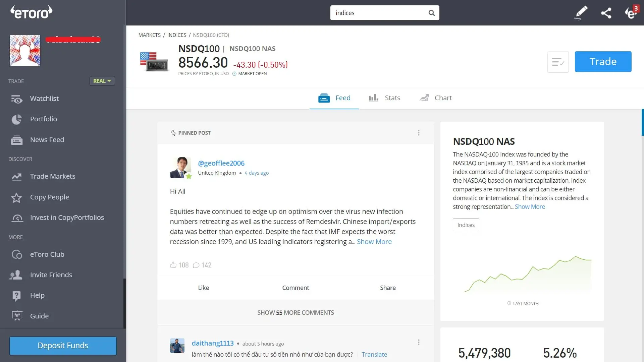Expand NSDQ100 description with Show More
Viewport: 644px width, 362px height.
(530, 207)
